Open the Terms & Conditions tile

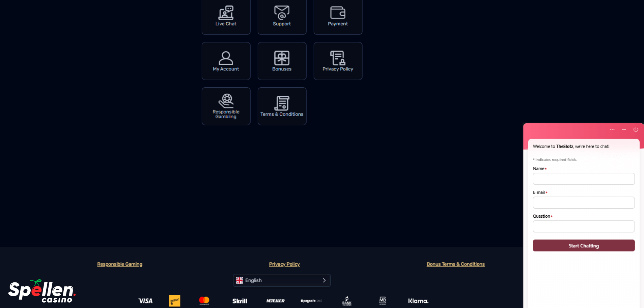point(282,106)
